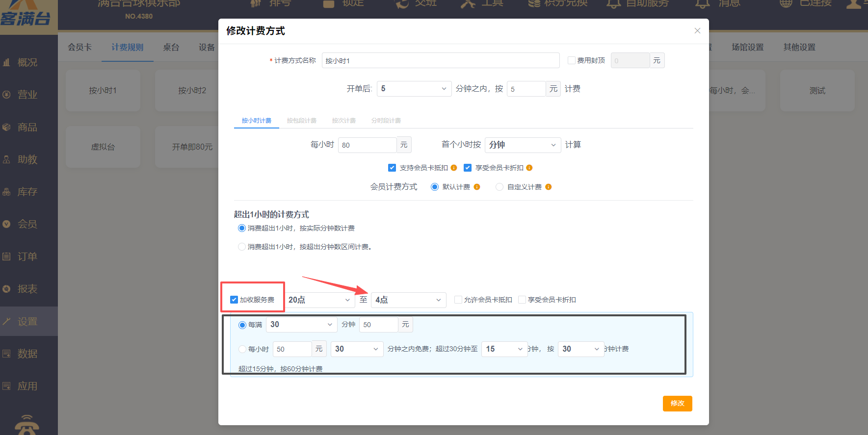Open 每满 30 minutes dropdown
Viewport: 868px width, 435px height.
(x=302, y=325)
